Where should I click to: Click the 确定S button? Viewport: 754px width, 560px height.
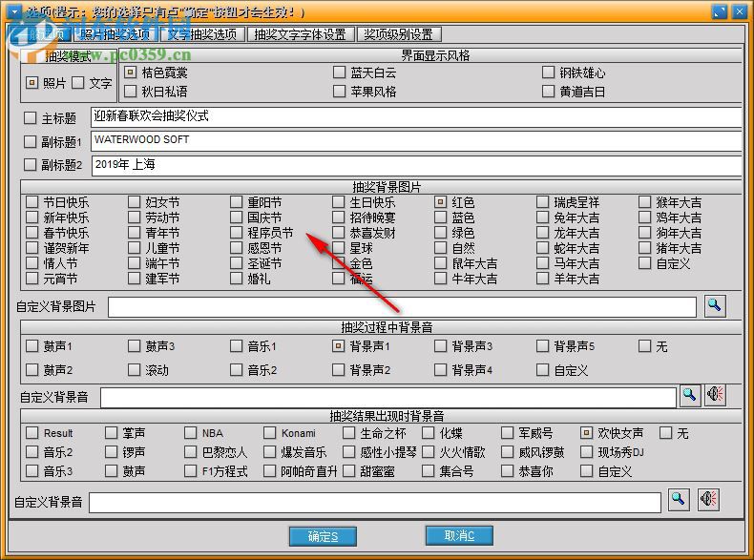(x=323, y=536)
